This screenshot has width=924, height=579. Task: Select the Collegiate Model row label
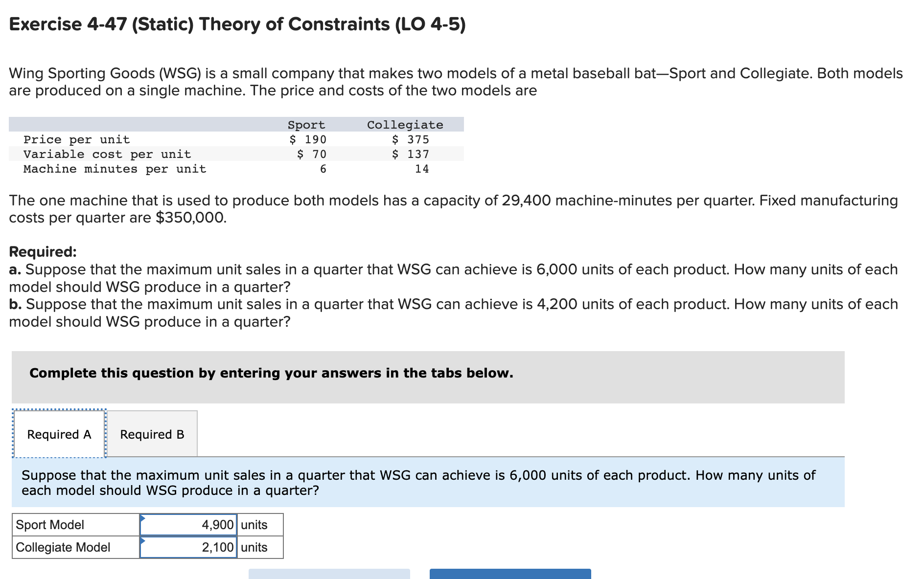pos(62,547)
